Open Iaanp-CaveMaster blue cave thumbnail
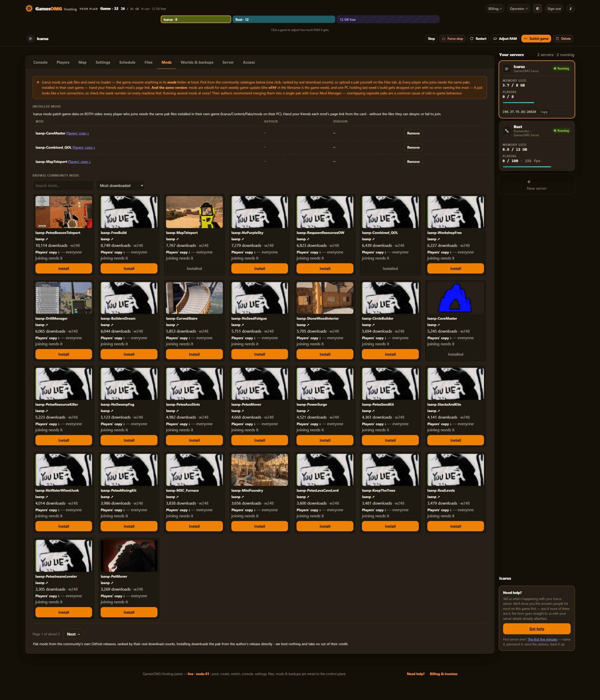The width and height of the screenshot is (600, 700). [455, 298]
